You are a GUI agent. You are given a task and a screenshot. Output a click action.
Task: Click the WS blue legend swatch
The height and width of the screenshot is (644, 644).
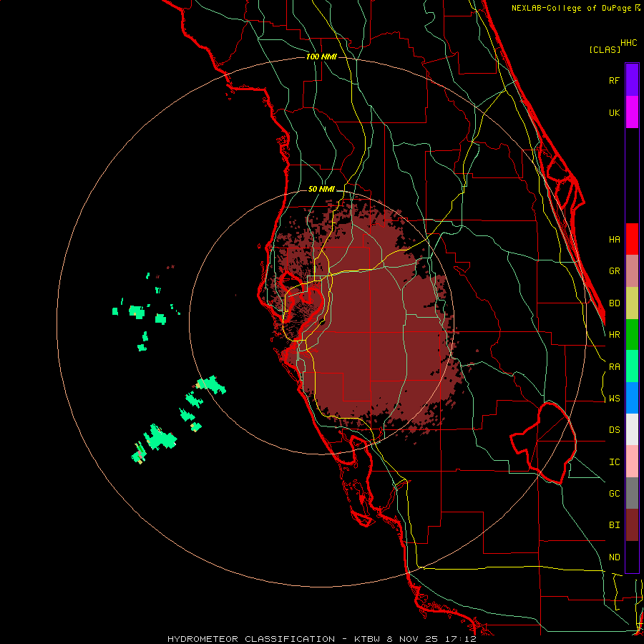(632, 398)
